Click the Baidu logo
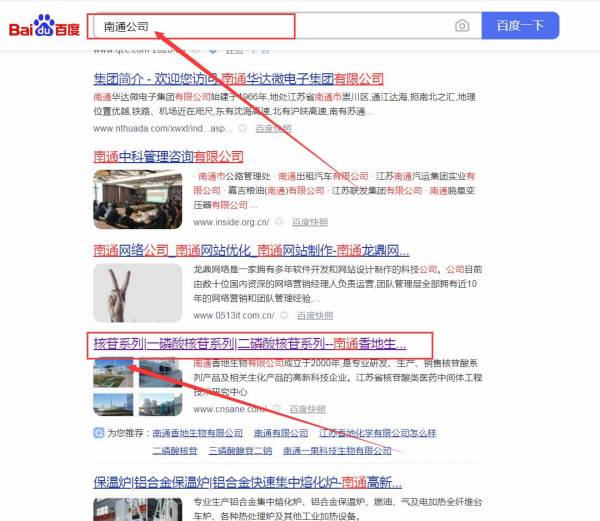600x521 pixels. coord(45,26)
